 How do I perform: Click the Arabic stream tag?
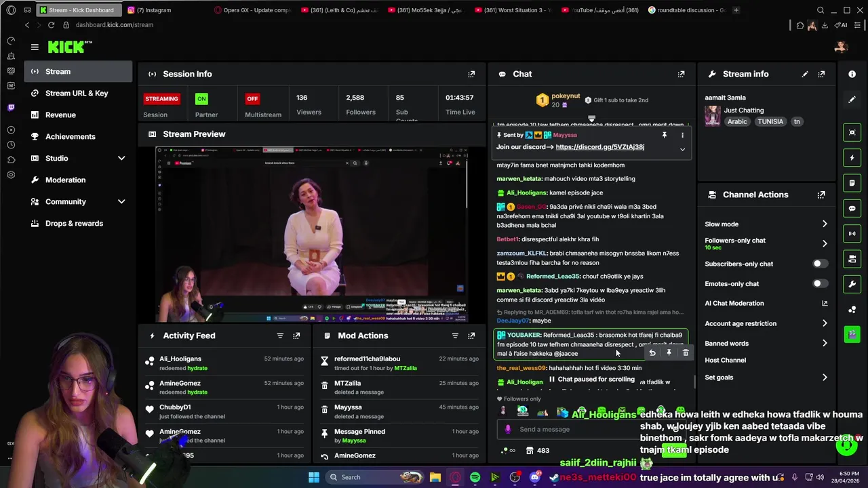pyautogui.click(x=737, y=122)
